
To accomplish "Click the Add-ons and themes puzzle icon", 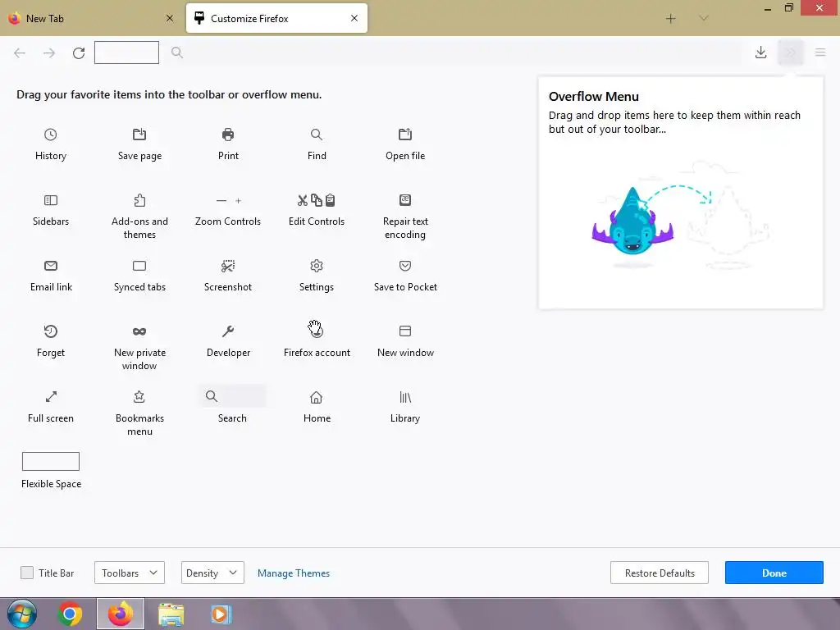I will [x=139, y=200].
